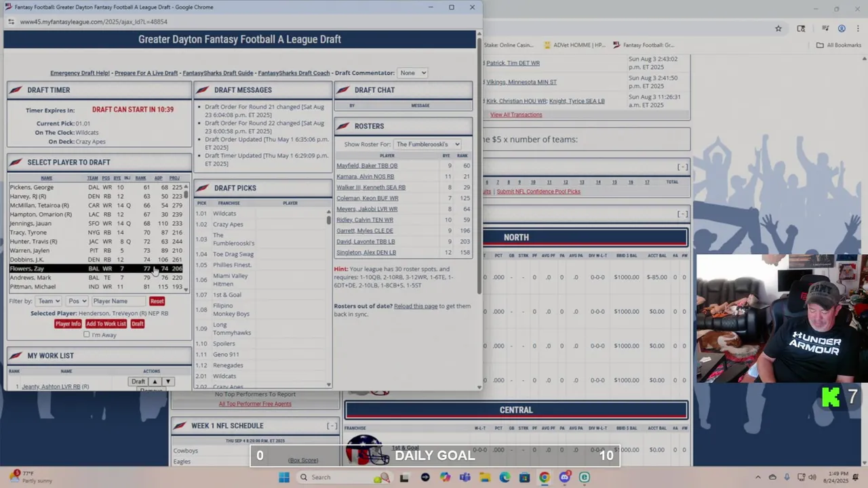Open Microsoft Teams from the taskbar
This screenshot has height=488, width=868.
point(465,477)
